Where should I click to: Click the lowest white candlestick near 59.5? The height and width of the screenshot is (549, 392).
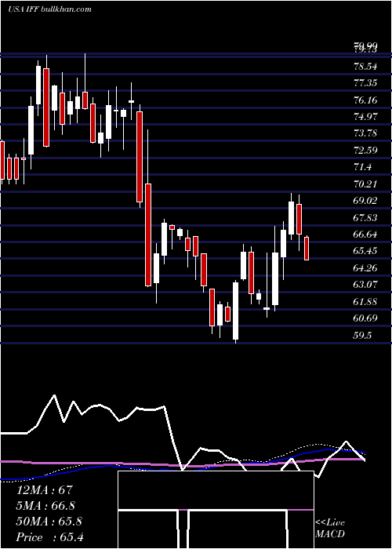235,311
